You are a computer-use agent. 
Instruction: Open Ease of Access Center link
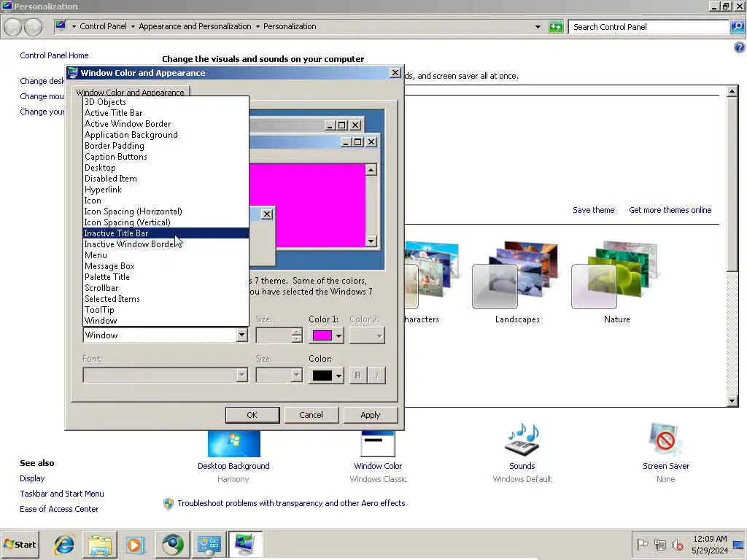pyautogui.click(x=59, y=509)
